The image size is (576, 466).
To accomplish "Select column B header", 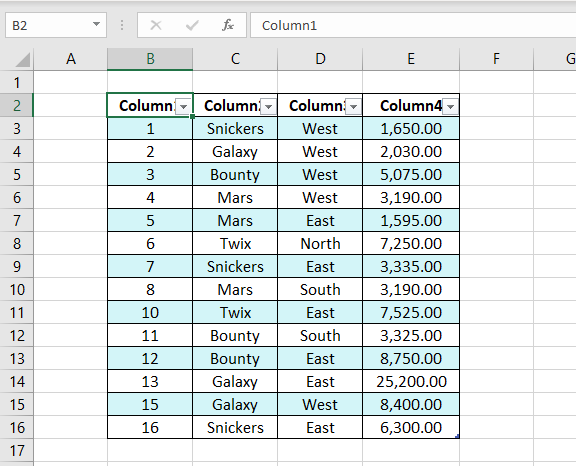I will (150, 59).
